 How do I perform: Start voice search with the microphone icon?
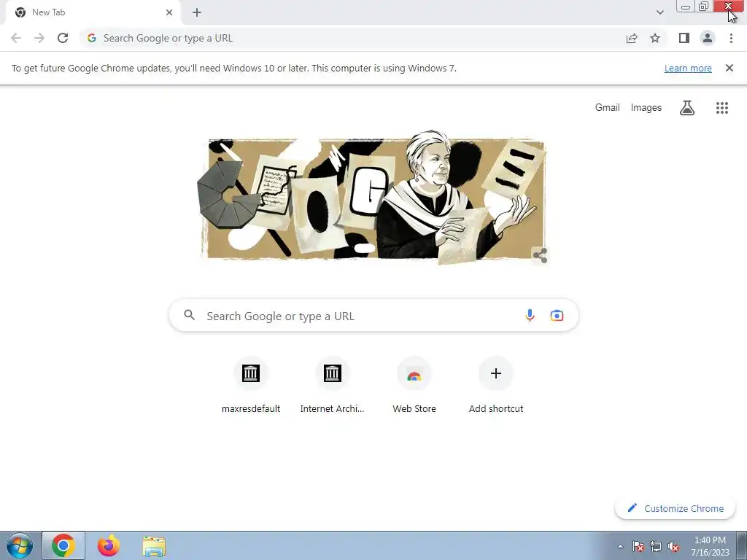coord(530,315)
